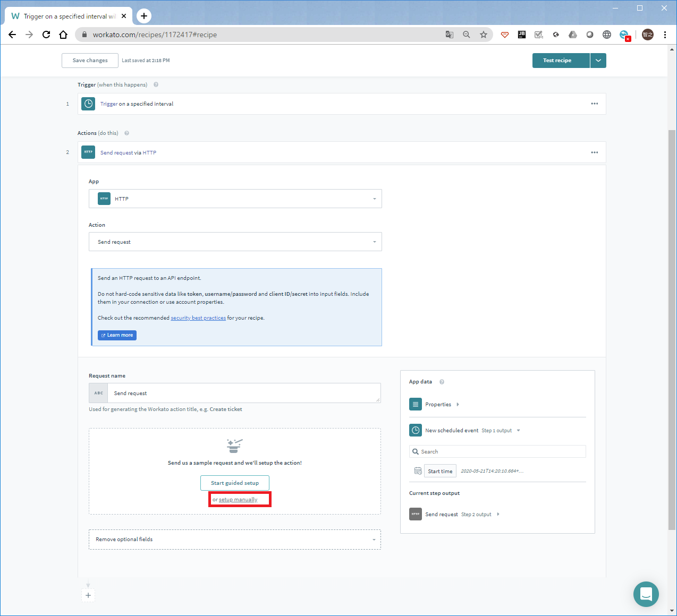677x616 pixels.
Task: Click the 'Current step output' heading
Action: pos(434,493)
